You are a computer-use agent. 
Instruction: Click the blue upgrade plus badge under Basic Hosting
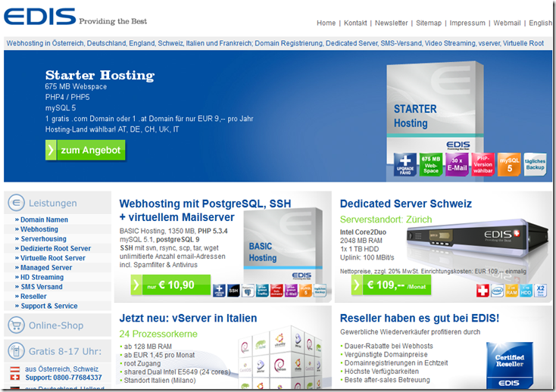(x=219, y=291)
